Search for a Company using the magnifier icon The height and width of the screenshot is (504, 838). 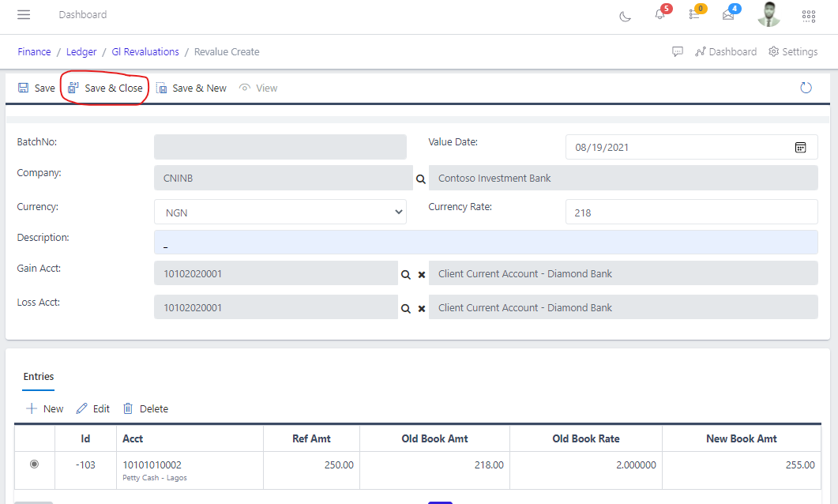tap(420, 178)
